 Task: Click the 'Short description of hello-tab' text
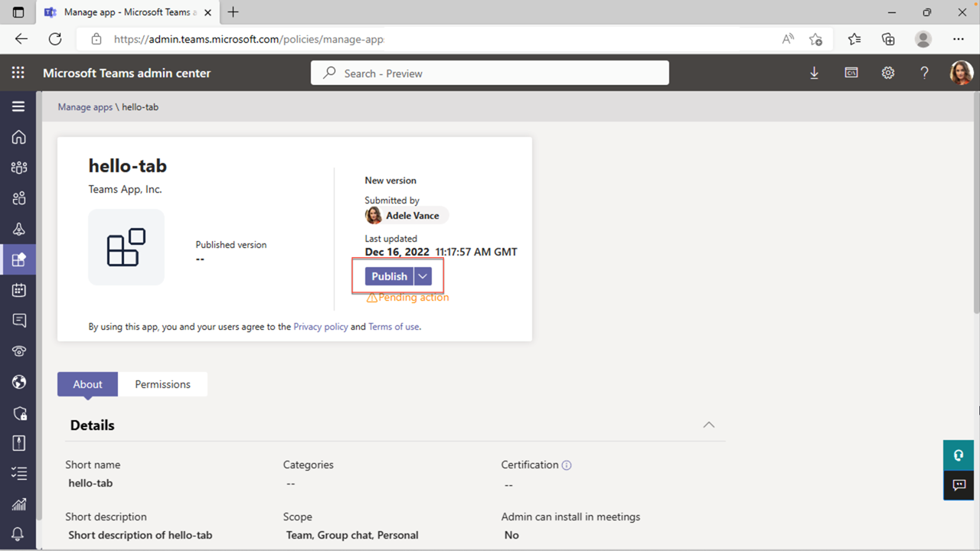pyautogui.click(x=140, y=535)
